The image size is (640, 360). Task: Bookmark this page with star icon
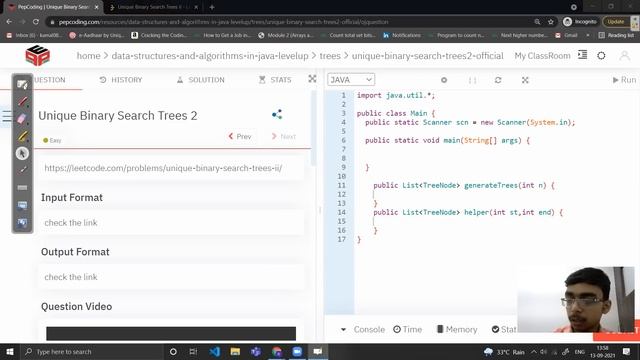click(x=551, y=22)
